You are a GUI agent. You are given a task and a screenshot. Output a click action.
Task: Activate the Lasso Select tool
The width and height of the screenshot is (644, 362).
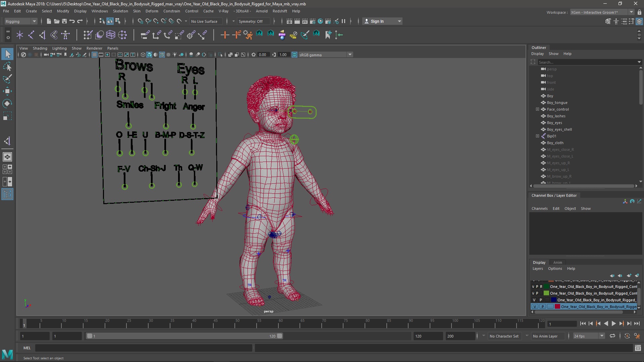tap(7, 66)
